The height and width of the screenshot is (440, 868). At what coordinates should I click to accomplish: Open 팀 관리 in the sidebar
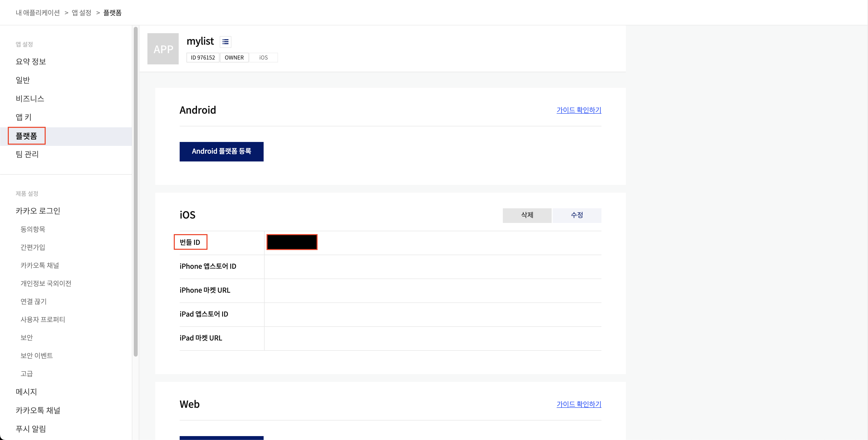(27, 154)
